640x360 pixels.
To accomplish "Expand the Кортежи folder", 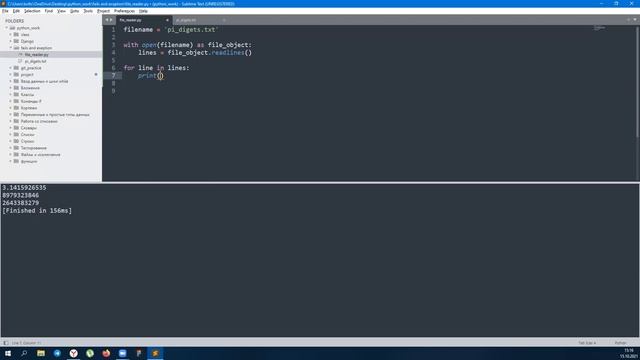I will point(11,108).
